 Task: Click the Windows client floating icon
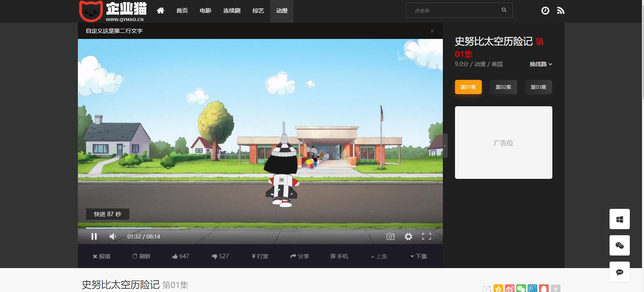click(619, 219)
